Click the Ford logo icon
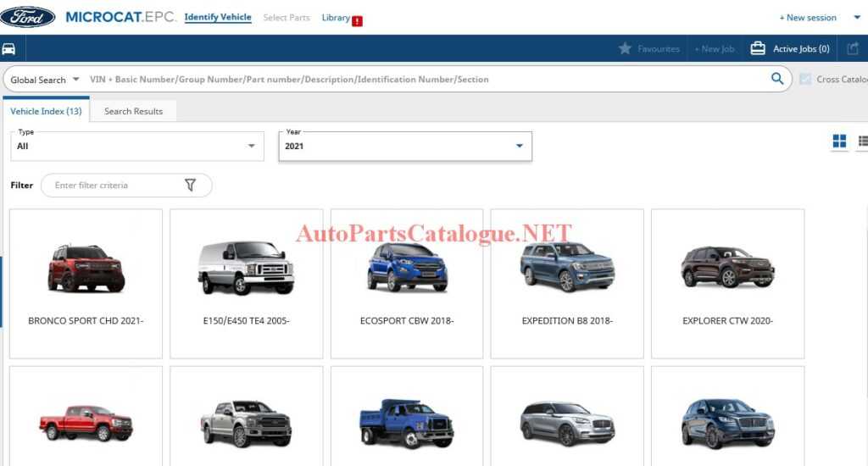Viewport: 868px width, 466px height. (27, 17)
